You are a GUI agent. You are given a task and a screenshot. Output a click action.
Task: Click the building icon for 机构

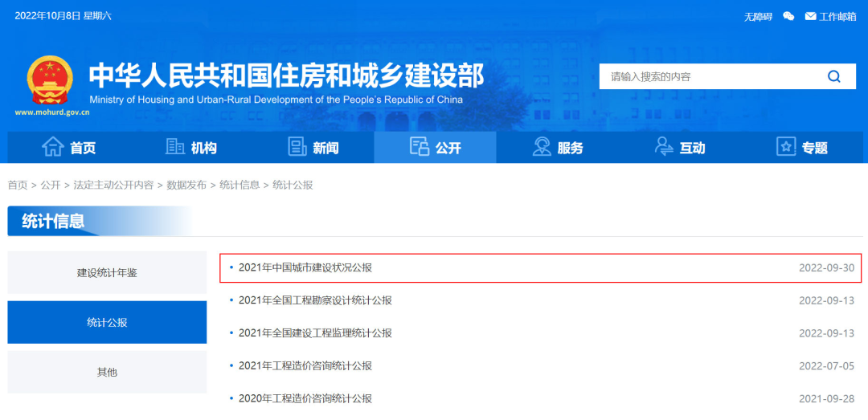174,147
